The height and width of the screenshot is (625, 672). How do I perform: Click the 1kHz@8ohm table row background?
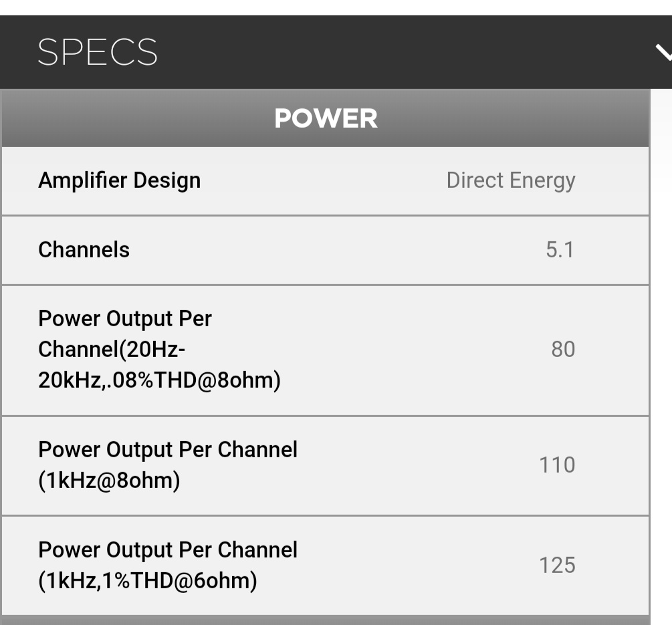coord(326,466)
